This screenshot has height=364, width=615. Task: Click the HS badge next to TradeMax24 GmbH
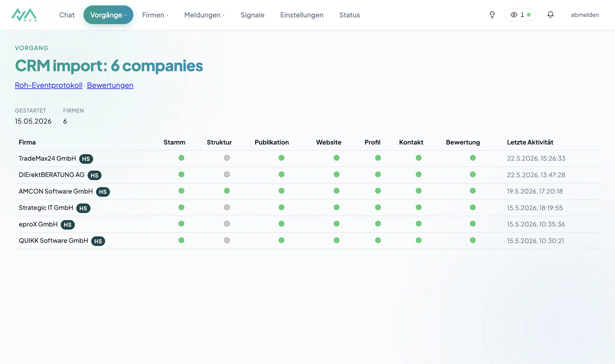coord(86,159)
